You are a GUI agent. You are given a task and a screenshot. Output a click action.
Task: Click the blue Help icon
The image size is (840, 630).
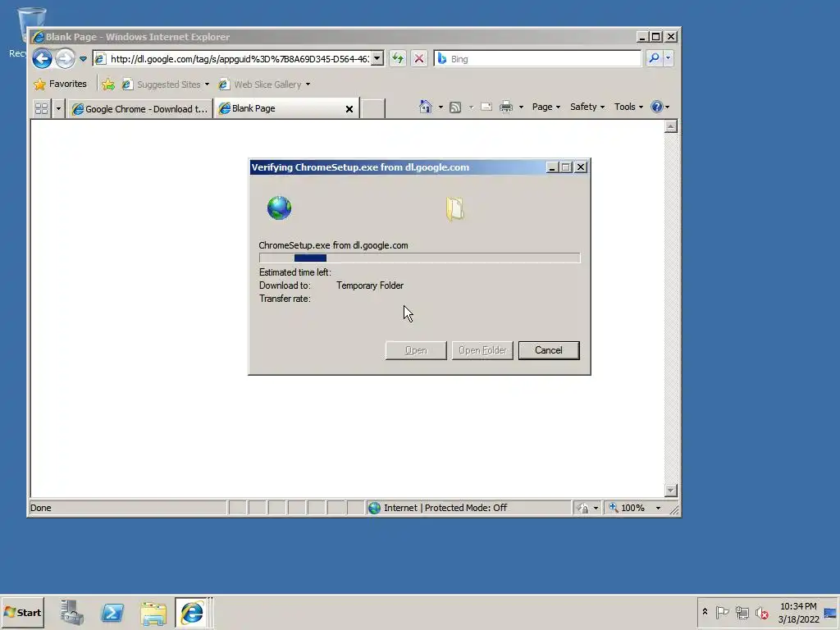coord(657,107)
